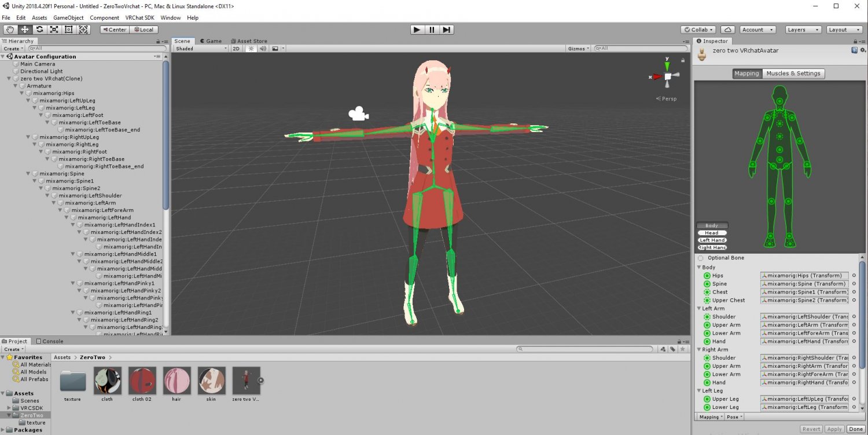
Task: Open the Account dropdown
Action: coord(758,30)
